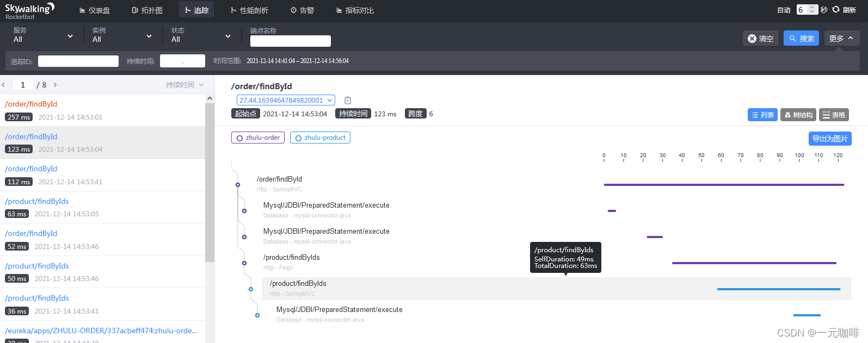Image resolution: width=868 pixels, height=343 pixels.
Task: Click the trace list scrollbar thumb
Action: click(210, 182)
